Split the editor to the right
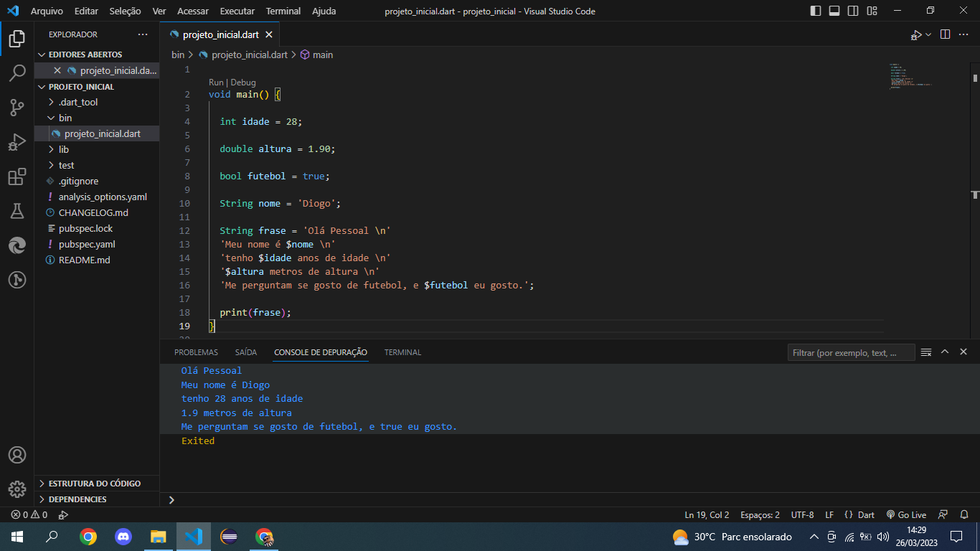 [945, 34]
